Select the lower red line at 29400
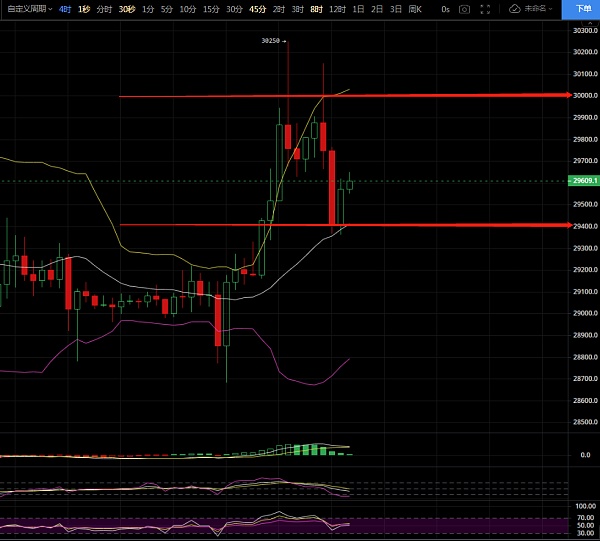 (x=344, y=225)
